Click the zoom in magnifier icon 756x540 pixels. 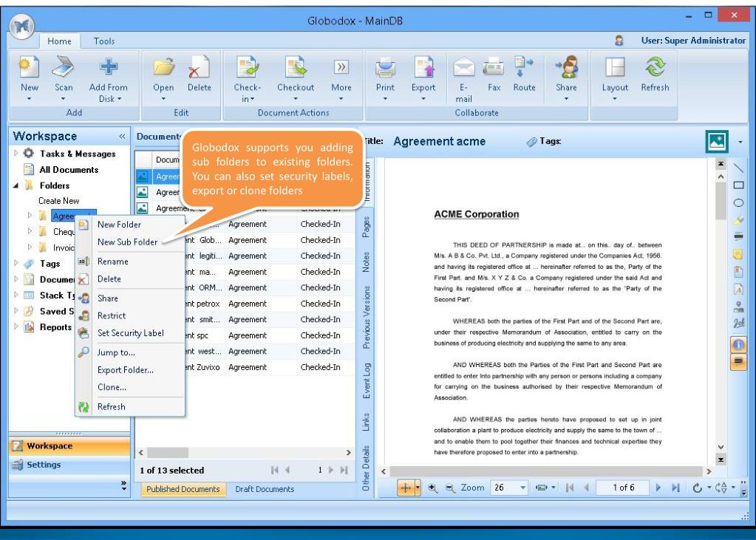point(432,488)
